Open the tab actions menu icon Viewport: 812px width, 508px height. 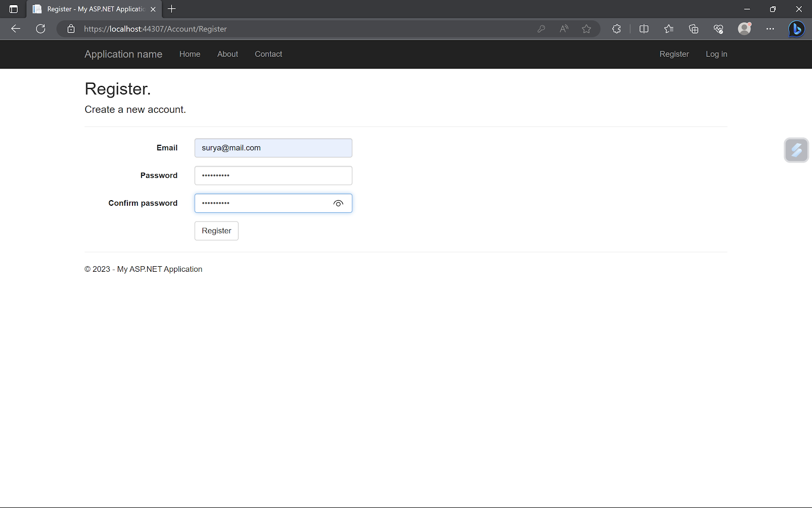pos(14,9)
